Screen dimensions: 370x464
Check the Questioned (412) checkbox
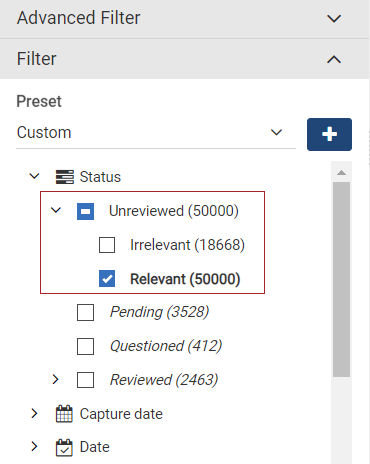coord(85,346)
